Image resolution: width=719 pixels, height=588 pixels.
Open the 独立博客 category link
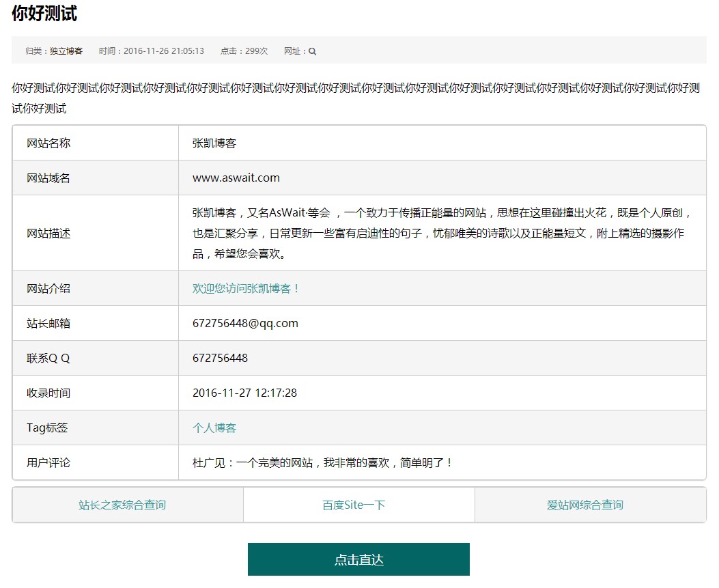click(x=66, y=51)
